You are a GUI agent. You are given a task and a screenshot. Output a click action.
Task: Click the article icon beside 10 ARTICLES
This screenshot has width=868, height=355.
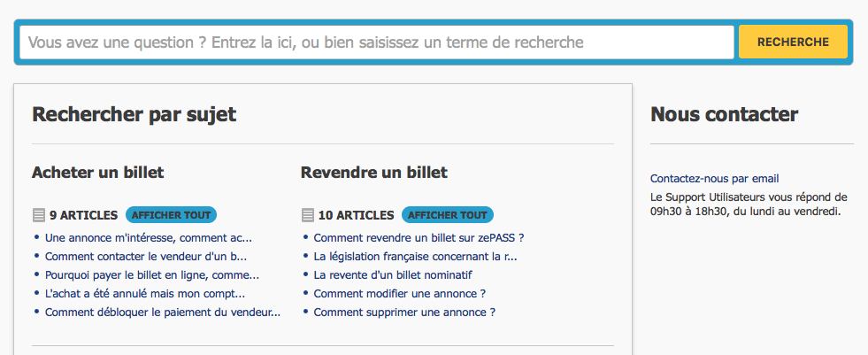[x=308, y=215]
